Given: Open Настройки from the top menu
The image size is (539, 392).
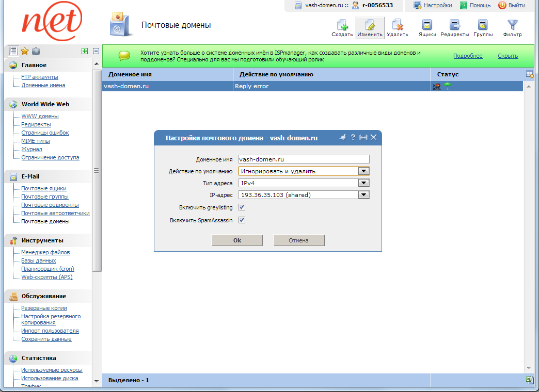Looking at the screenshot, I should pyautogui.click(x=435, y=6).
